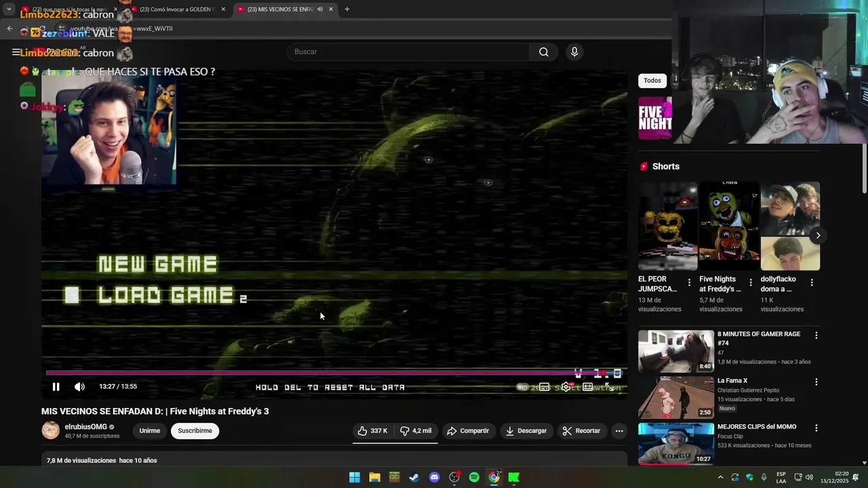Open OBS Studio from the taskbar
The width and height of the screenshot is (868, 488).
pos(454,477)
